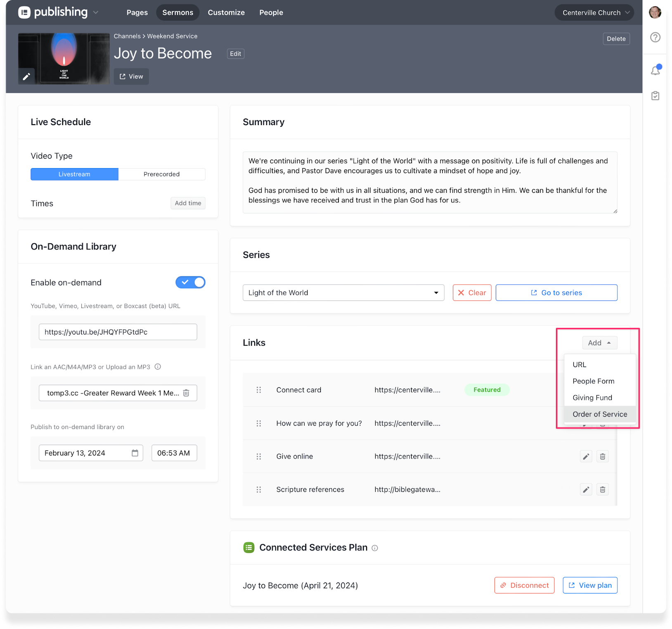Click the Disconnect services plan button
The width and height of the screenshot is (672, 629).
524,585
